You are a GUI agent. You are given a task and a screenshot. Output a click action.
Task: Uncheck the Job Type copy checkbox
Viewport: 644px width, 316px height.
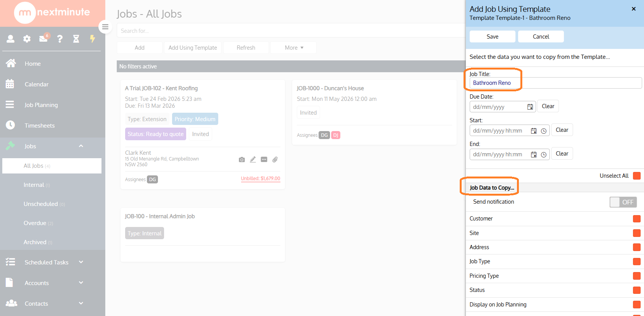pyautogui.click(x=637, y=261)
